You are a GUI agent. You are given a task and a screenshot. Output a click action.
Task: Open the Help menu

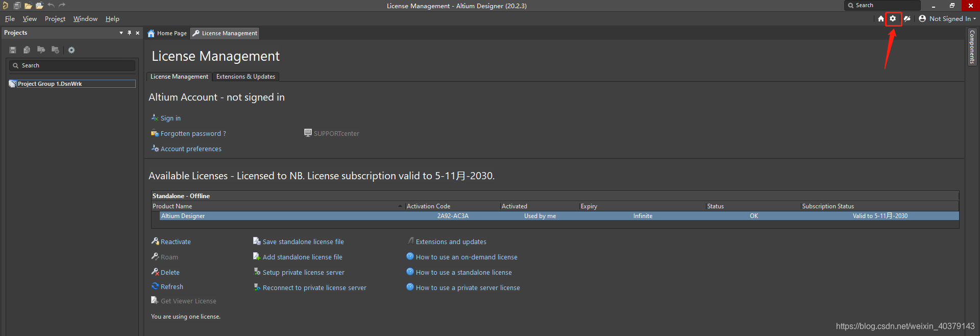point(112,19)
